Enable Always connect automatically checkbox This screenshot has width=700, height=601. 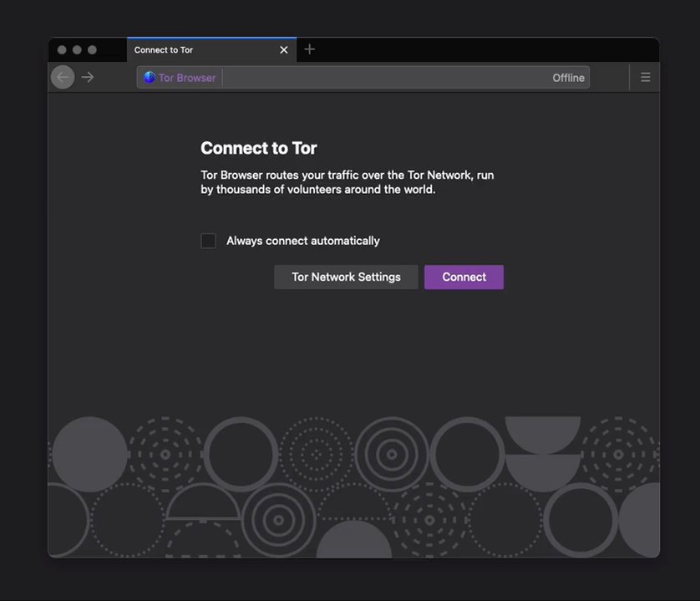(208, 241)
